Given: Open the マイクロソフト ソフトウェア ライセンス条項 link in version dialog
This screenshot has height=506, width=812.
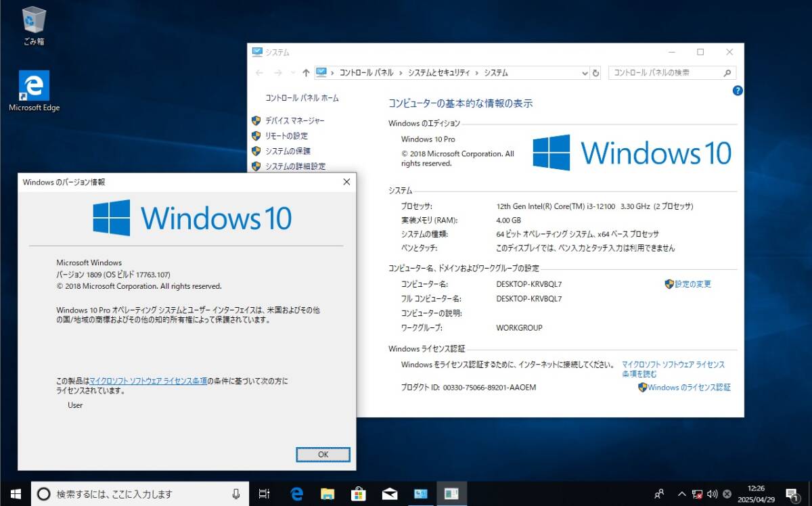Looking at the screenshot, I should (148, 382).
